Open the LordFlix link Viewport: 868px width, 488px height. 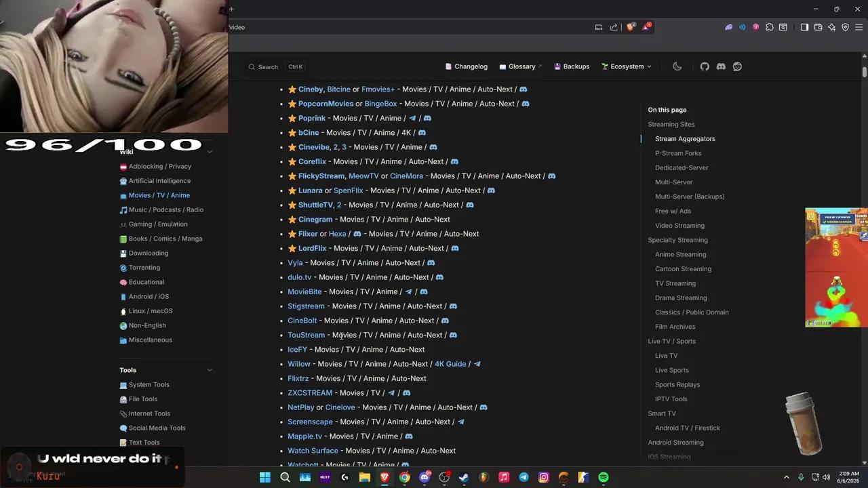(312, 248)
